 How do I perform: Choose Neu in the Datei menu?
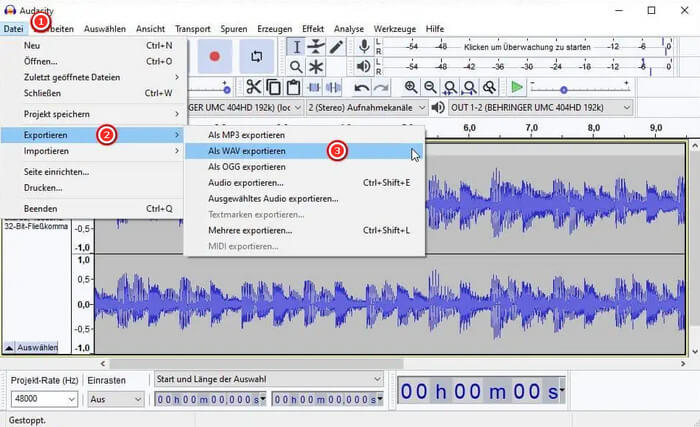point(92,46)
